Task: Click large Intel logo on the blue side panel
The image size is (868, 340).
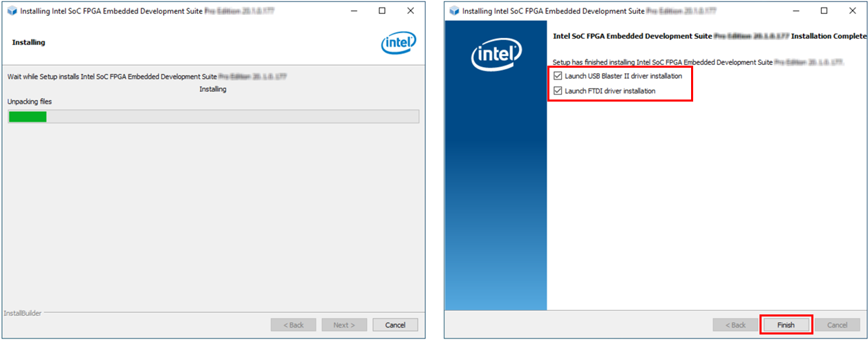Action: (496, 54)
